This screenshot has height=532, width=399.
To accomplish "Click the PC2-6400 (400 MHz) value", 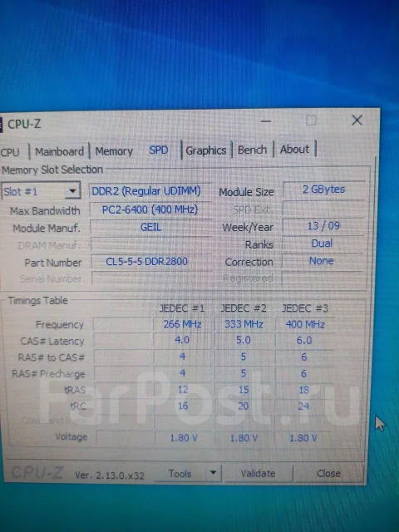I will 150,209.
